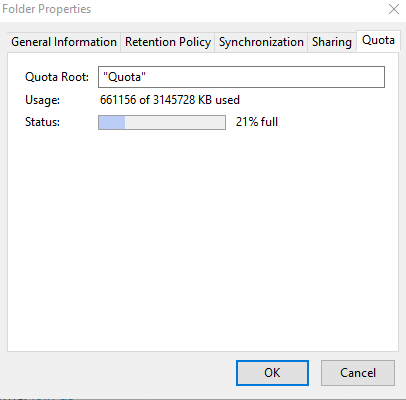
Task: Click the Status label
Action: click(42, 122)
